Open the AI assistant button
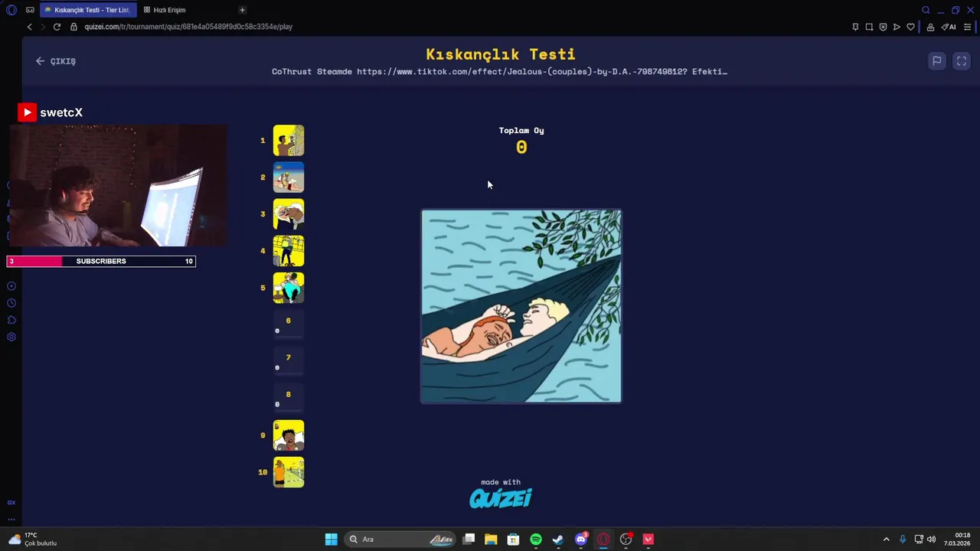 (x=949, y=27)
